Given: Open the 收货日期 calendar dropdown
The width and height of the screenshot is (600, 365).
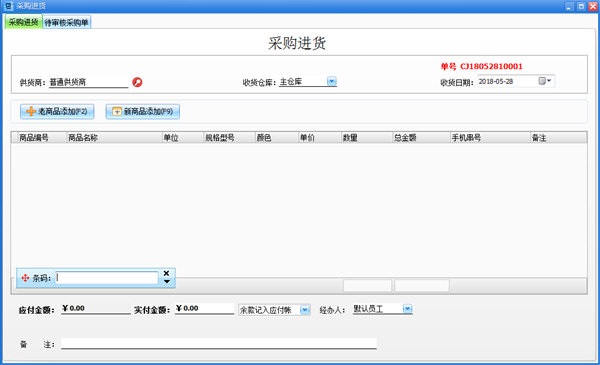Looking at the screenshot, I should point(545,81).
